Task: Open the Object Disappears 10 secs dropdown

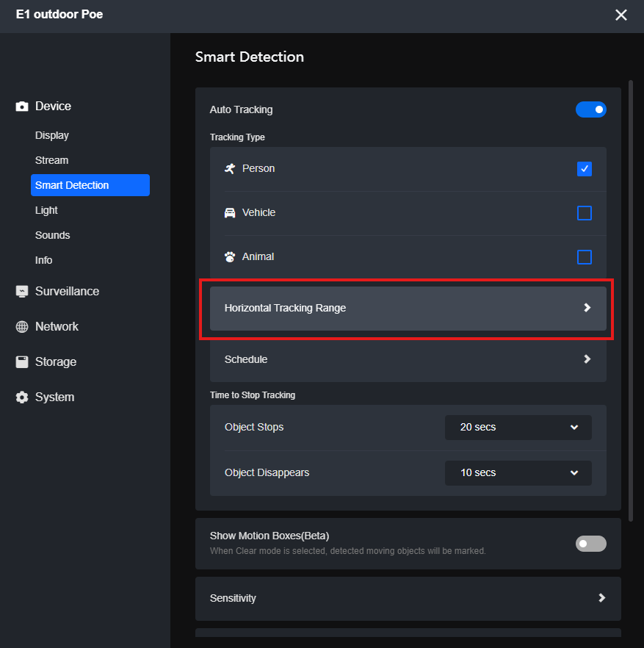Action: 518,473
